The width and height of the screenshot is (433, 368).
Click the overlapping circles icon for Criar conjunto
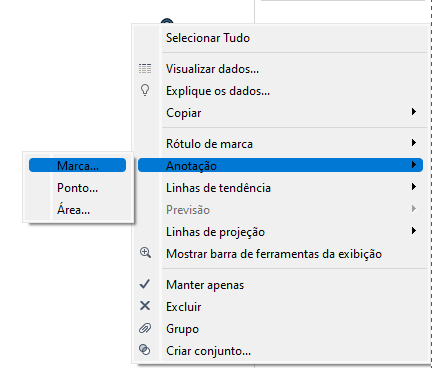145,350
